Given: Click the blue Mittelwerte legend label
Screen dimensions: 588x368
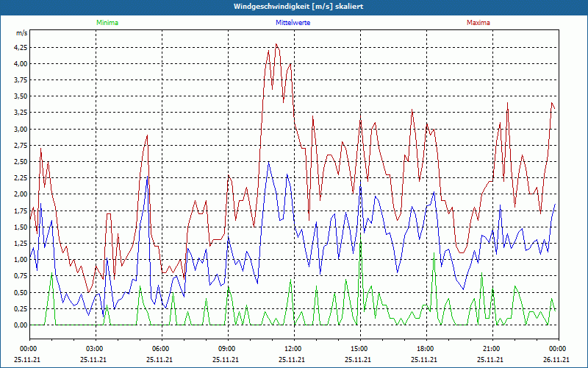Looking at the screenshot, I should [293, 23].
